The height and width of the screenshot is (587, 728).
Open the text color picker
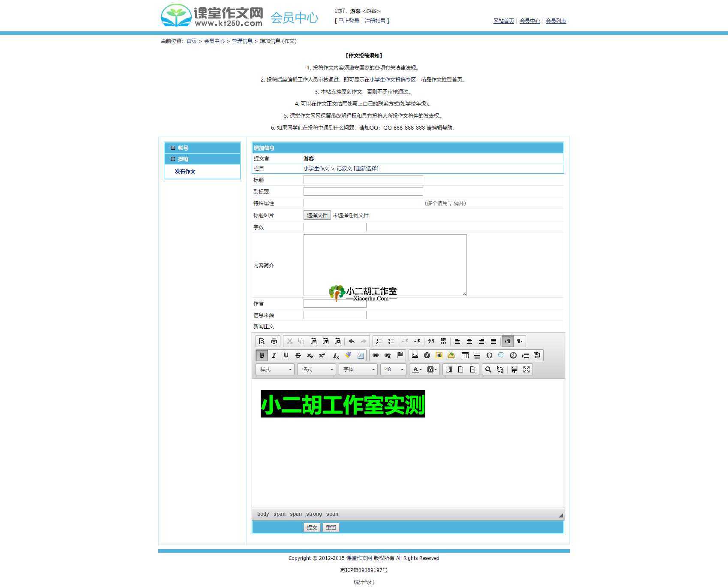417,370
